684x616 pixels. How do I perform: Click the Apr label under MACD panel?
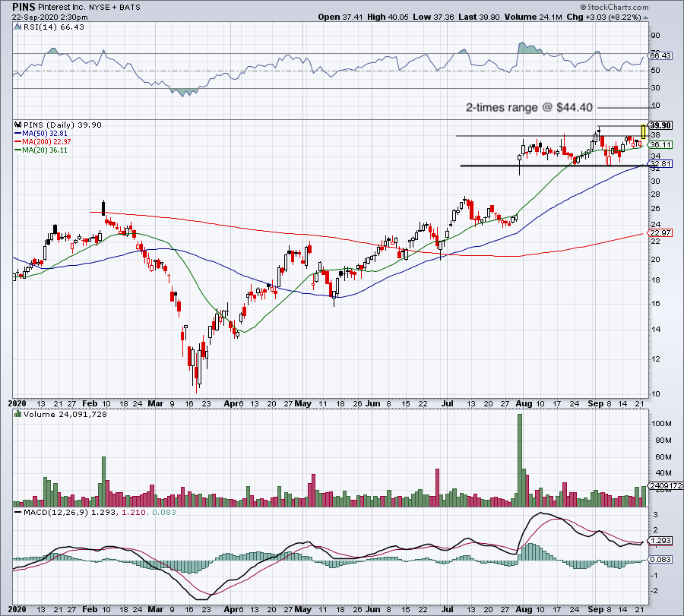click(x=230, y=609)
